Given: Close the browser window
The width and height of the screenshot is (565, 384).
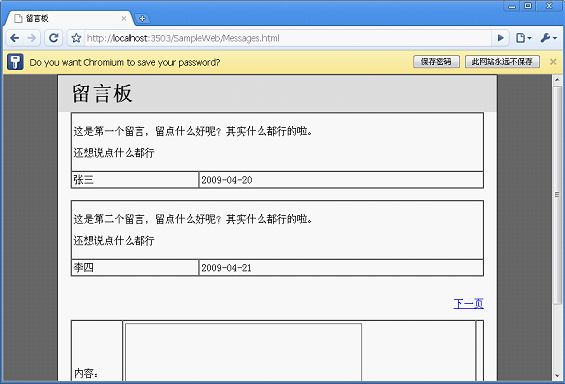Looking at the screenshot, I should [x=549, y=6].
